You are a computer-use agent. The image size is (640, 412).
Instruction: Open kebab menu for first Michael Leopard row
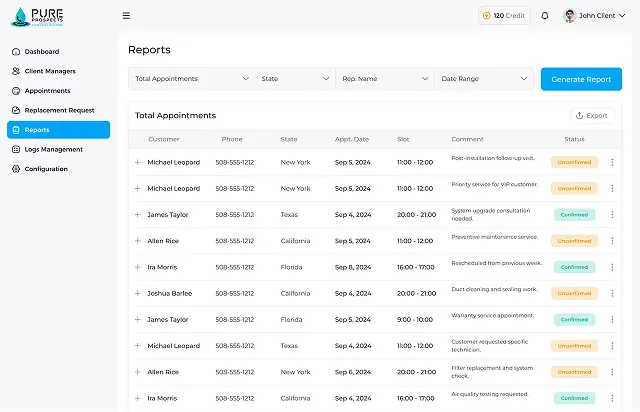click(612, 162)
